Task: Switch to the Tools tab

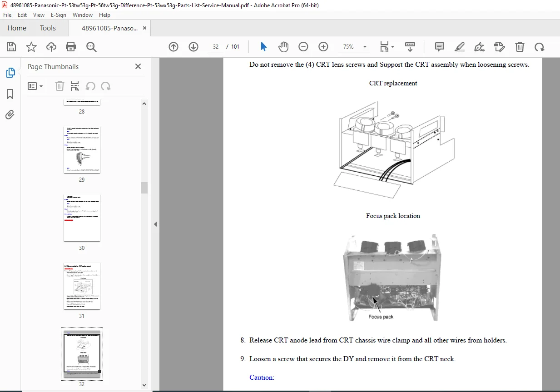Action: click(48, 28)
